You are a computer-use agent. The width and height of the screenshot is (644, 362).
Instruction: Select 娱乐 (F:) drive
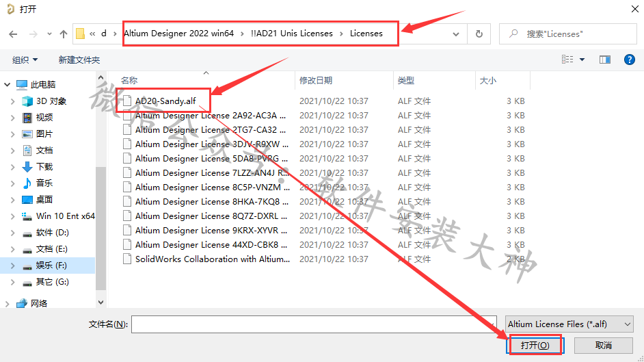[51, 266]
